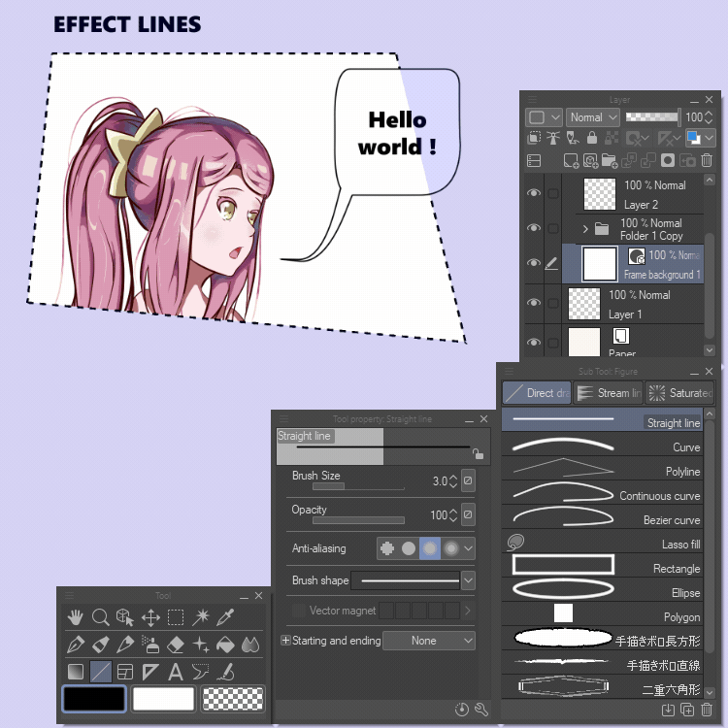Select the Hand move tool
Image resolution: width=728 pixels, height=728 pixels.
[75, 617]
